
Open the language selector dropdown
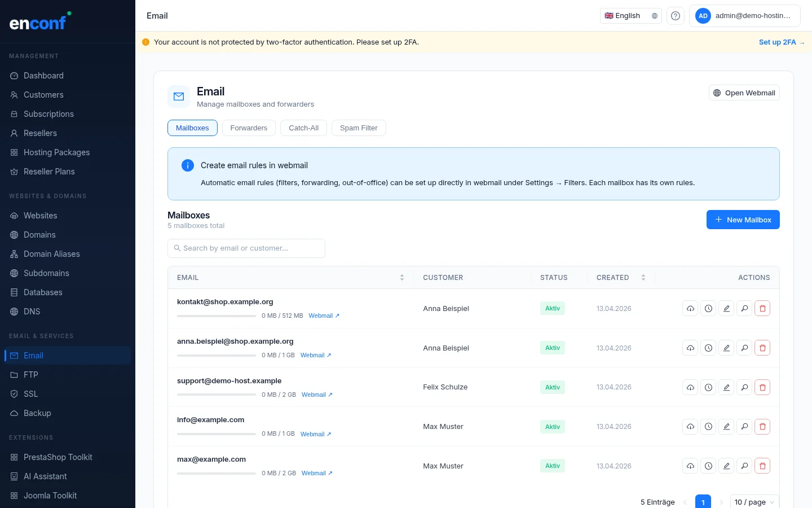630,15
